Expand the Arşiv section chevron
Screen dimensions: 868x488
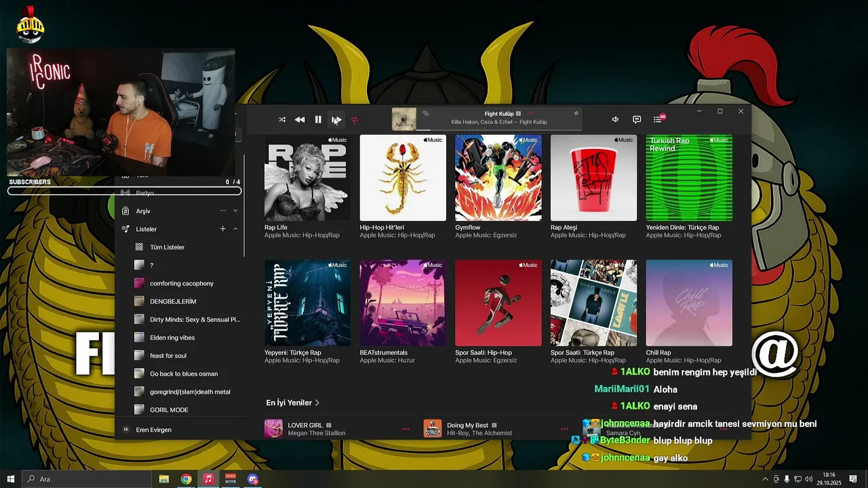[x=235, y=211]
